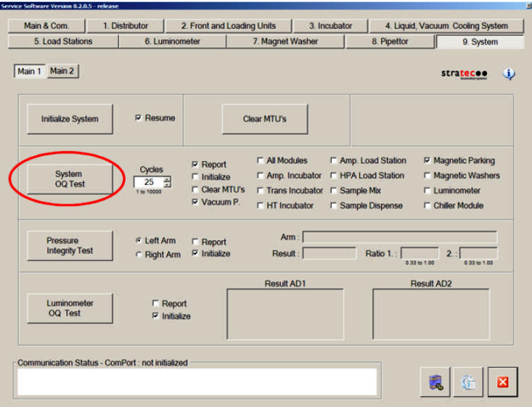Screen dimensions: 532x407
Task: Run the Pressure Integrity Test
Action: click(x=69, y=247)
